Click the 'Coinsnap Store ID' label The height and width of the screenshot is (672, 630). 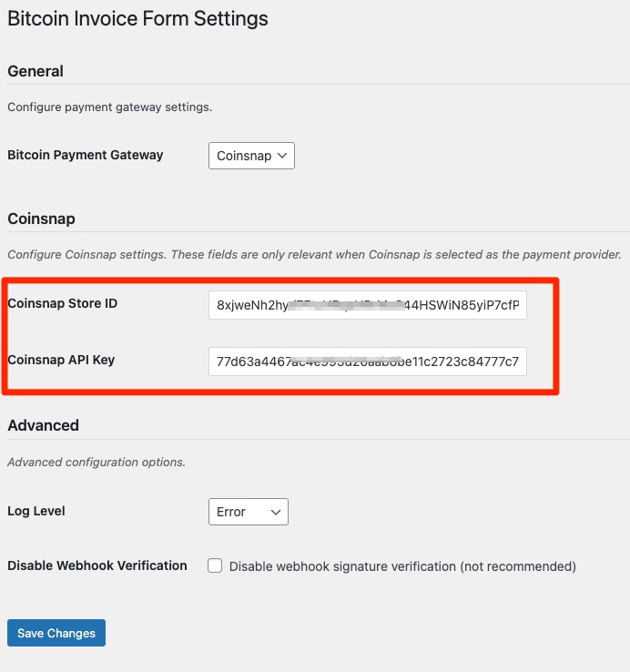[62, 303]
